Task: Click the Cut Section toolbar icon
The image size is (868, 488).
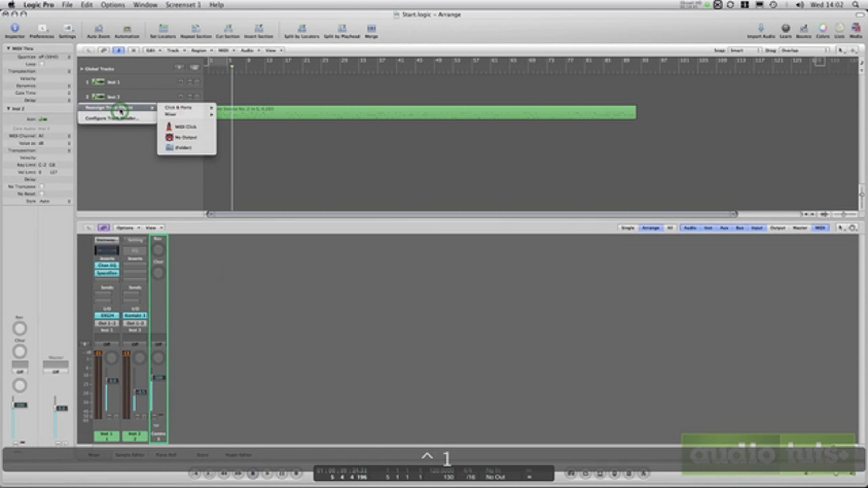Action: [x=228, y=31]
